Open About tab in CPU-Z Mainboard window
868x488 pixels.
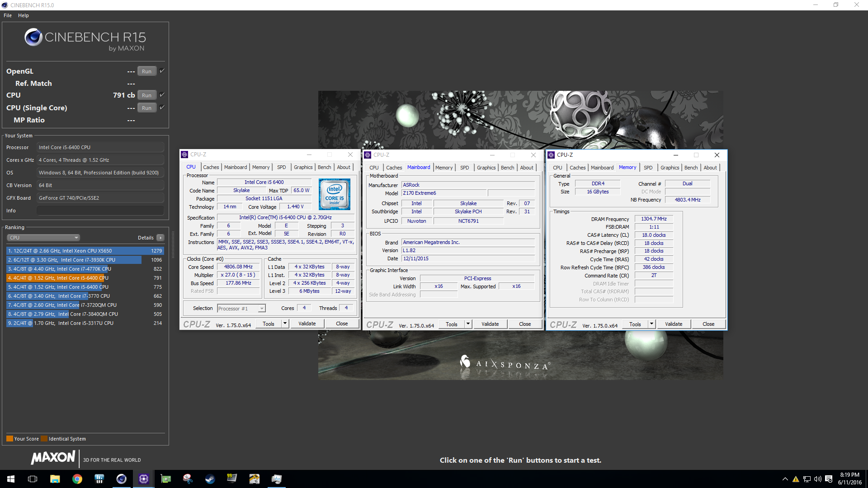pos(527,168)
